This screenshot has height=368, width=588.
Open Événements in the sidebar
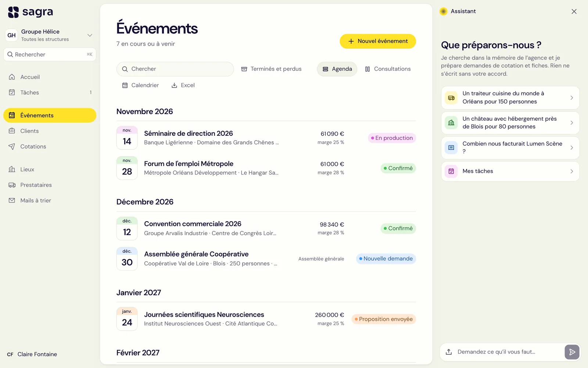pyautogui.click(x=50, y=116)
